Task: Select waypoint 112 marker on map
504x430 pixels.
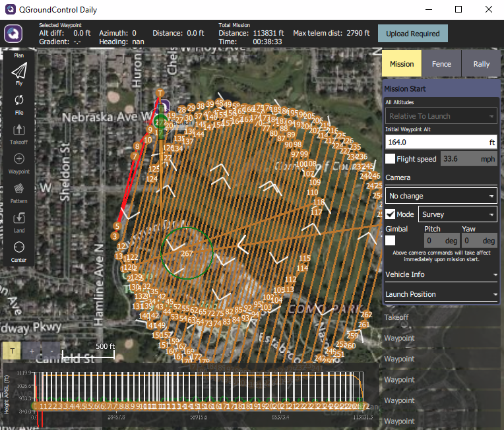Action: point(290,279)
